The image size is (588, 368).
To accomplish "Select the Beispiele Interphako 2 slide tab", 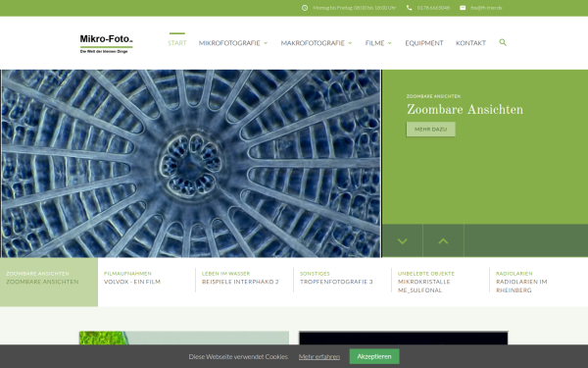I will [x=244, y=282].
